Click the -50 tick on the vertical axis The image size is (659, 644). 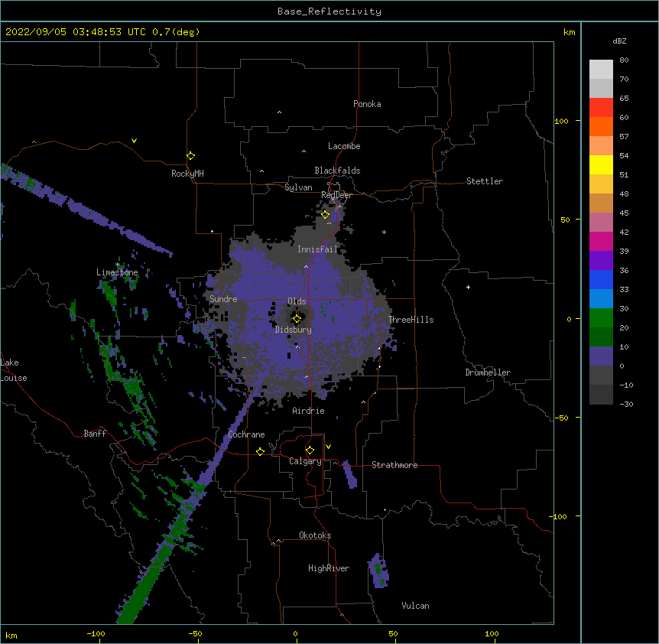point(561,418)
